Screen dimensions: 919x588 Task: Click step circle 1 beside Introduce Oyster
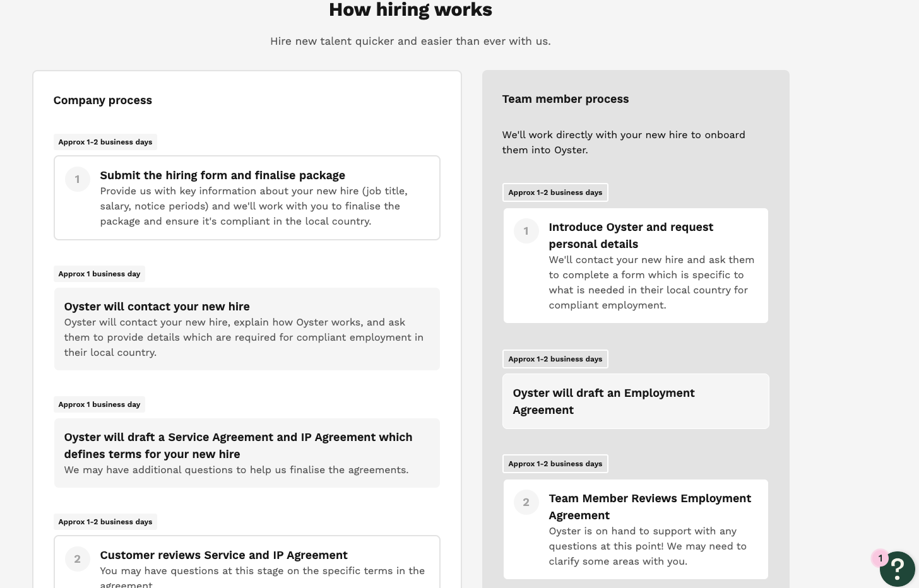[526, 231]
